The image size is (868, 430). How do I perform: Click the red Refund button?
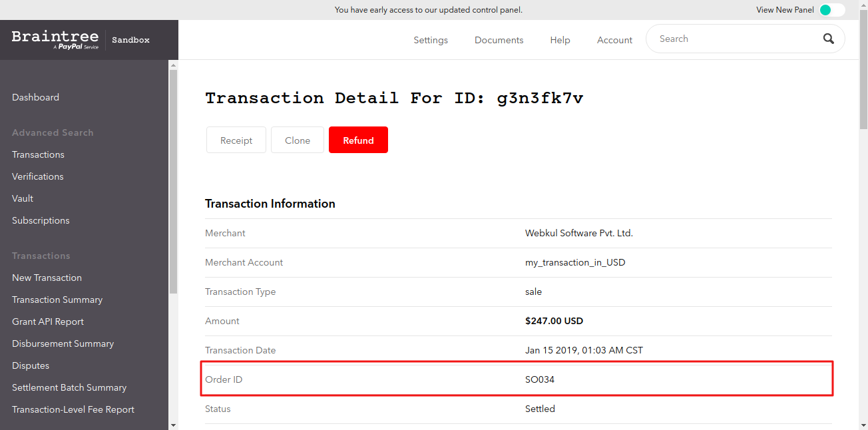(x=358, y=140)
